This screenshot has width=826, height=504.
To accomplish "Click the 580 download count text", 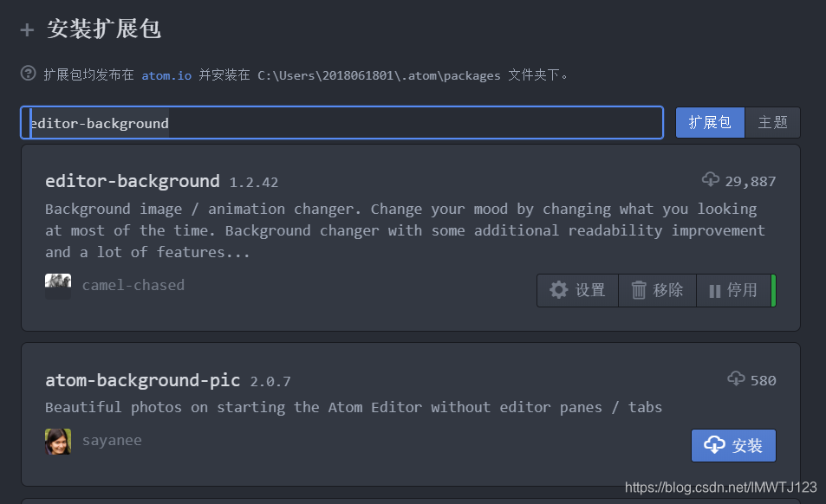I will pos(763,380).
